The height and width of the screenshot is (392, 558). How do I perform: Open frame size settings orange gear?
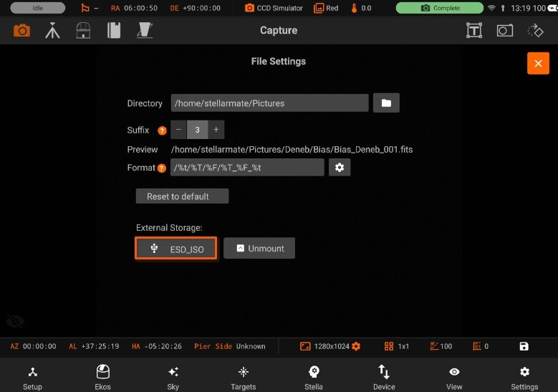(356, 346)
